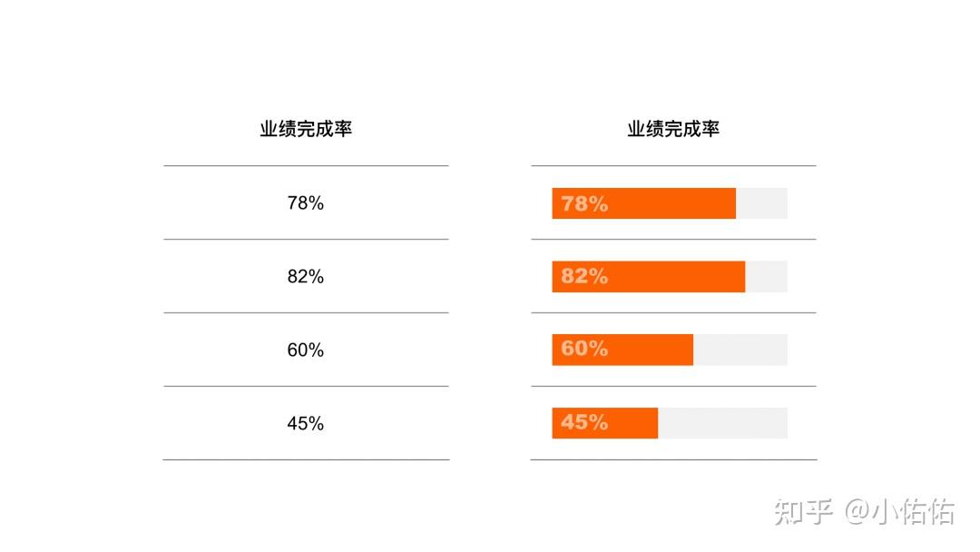Click the 60% orange progress bar
Image resolution: width=980 pixels, height=552 pixels.
622,350
